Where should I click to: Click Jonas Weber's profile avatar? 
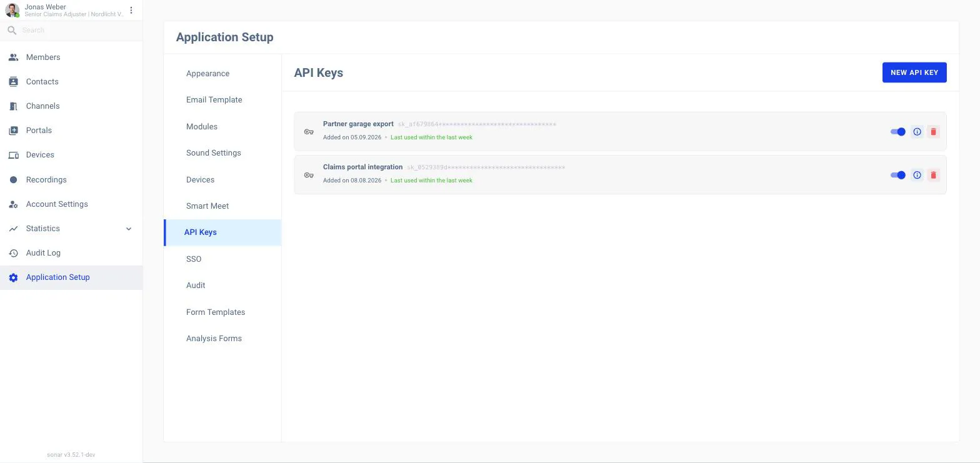tap(12, 10)
